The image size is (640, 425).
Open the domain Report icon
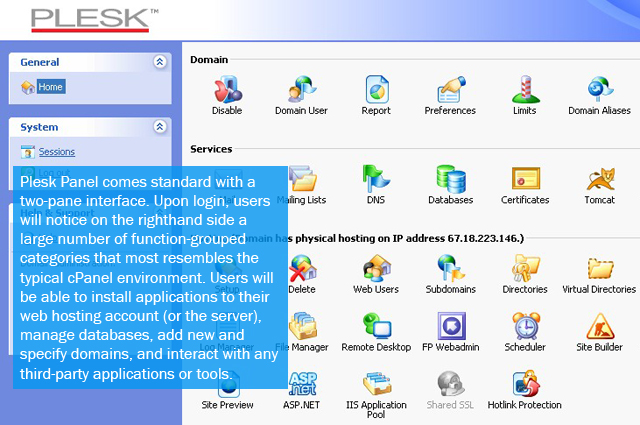tap(376, 91)
